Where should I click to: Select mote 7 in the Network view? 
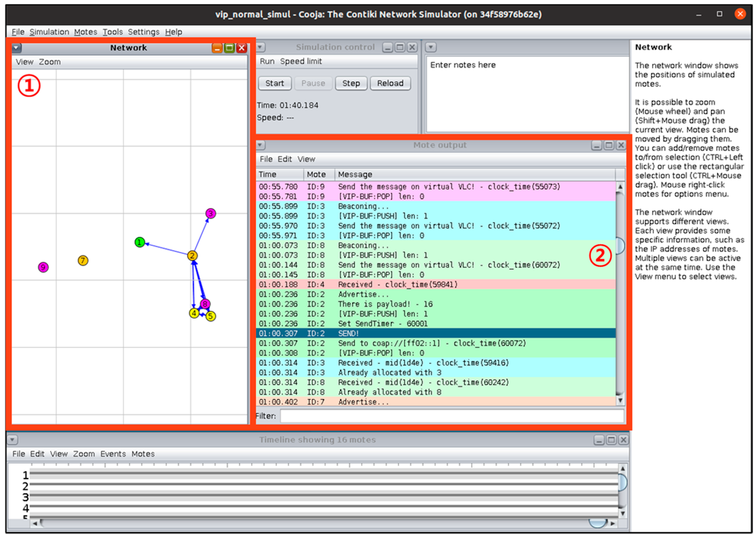(x=83, y=261)
